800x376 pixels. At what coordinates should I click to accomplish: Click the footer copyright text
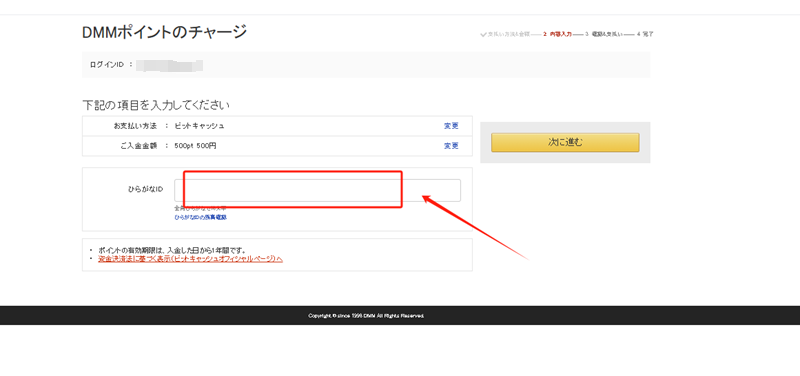tap(366, 316)
